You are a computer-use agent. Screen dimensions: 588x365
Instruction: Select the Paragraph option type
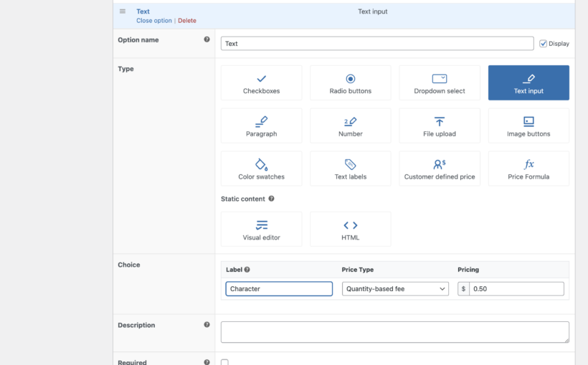coord(261,126)
